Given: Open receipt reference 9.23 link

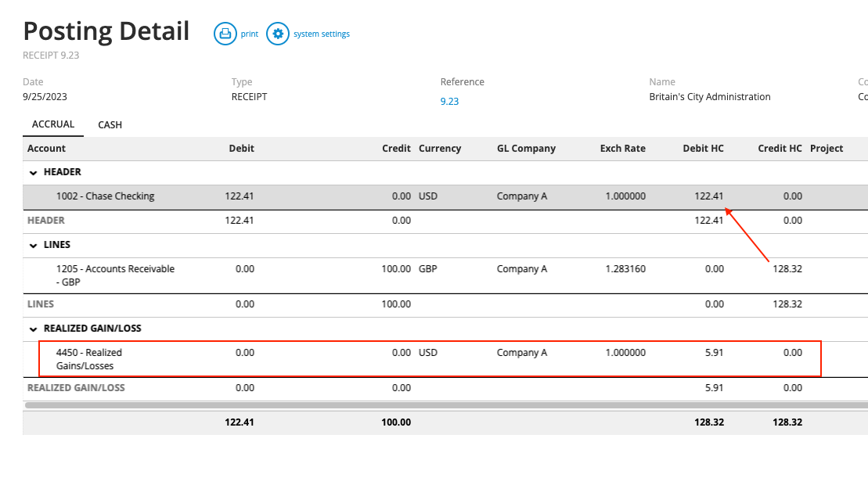Looking at the screenshot, I should (449, 101).
